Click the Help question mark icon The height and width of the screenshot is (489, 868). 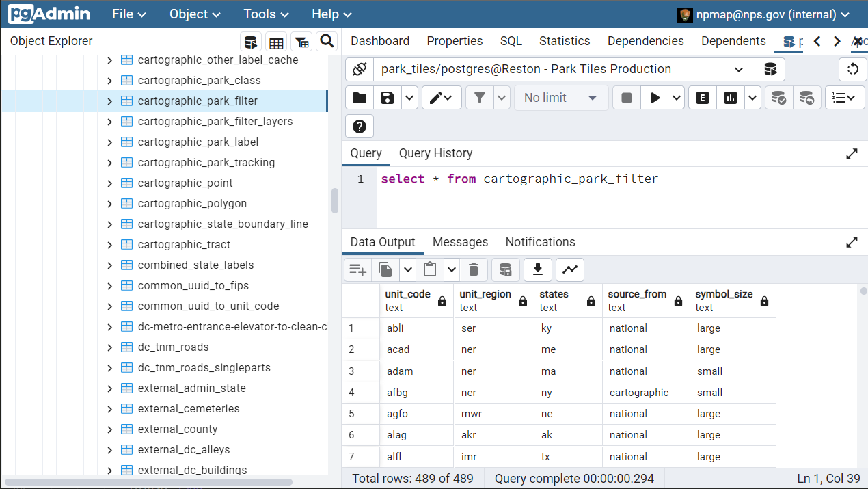pos(360,127)
